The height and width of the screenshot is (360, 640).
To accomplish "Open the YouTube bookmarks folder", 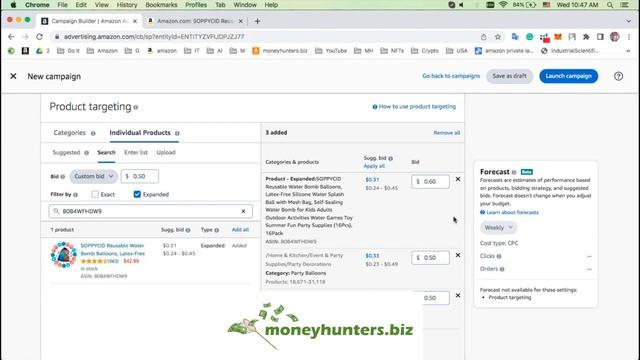I will (x=331, y=51).
